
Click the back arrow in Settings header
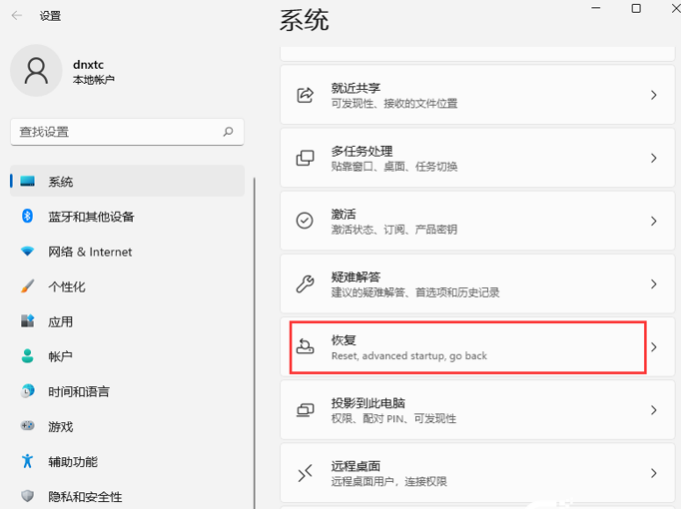click(x=17, y=16)
